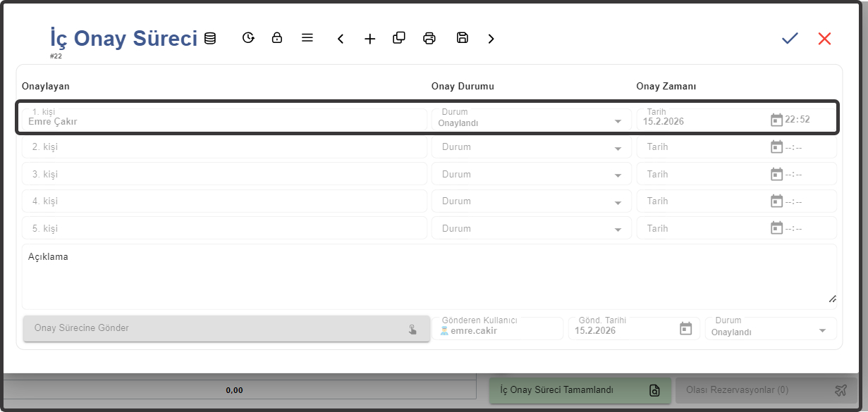Open the hamburger menu icon

[x=307, y=38]
